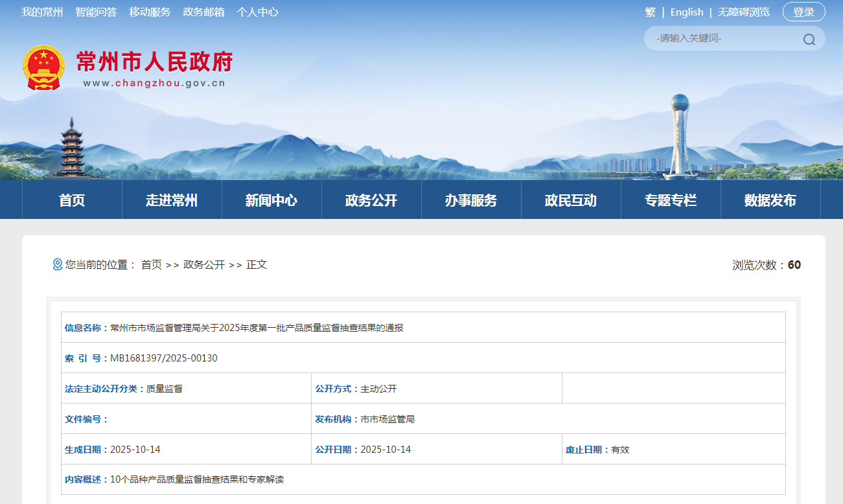Go to 移动服务 page
The height and width of the screenshot is (504, 843).
150,12
